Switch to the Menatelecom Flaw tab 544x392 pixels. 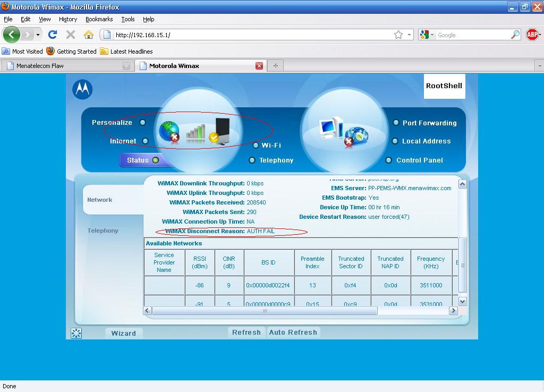[x=67, y=66]
